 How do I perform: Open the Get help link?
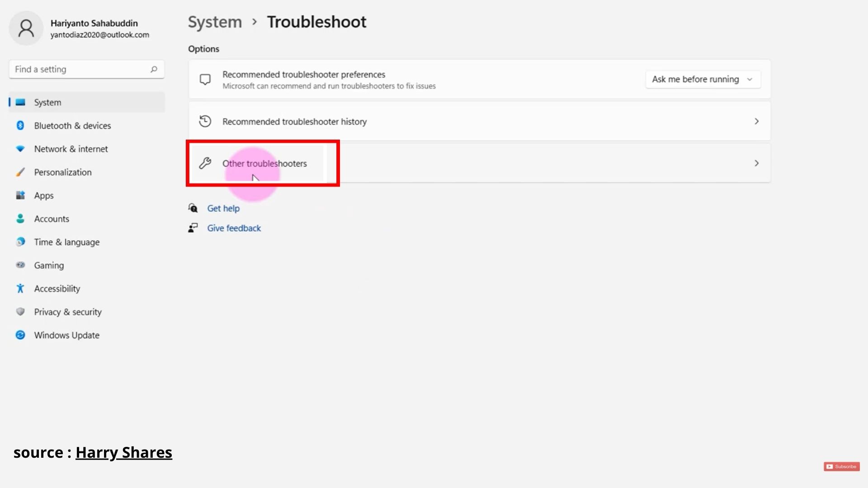[223, 208]
